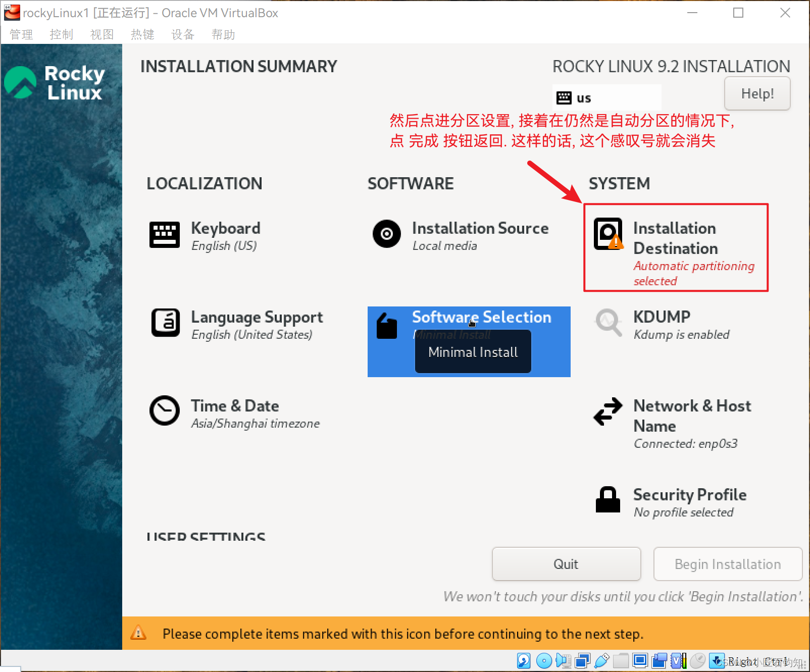This screenshot has width=810, height=672.
Task: Open the 管理 menu
Action: click(21, 34)
